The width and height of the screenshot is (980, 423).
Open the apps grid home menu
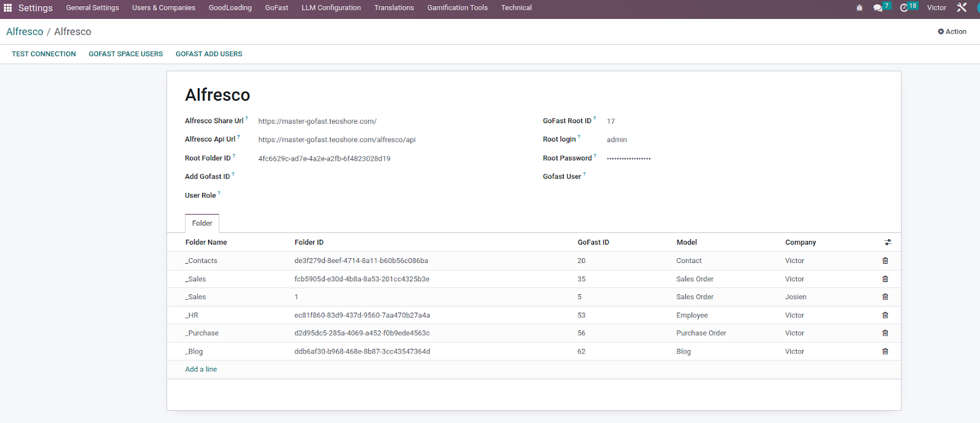tap(8, 8)
